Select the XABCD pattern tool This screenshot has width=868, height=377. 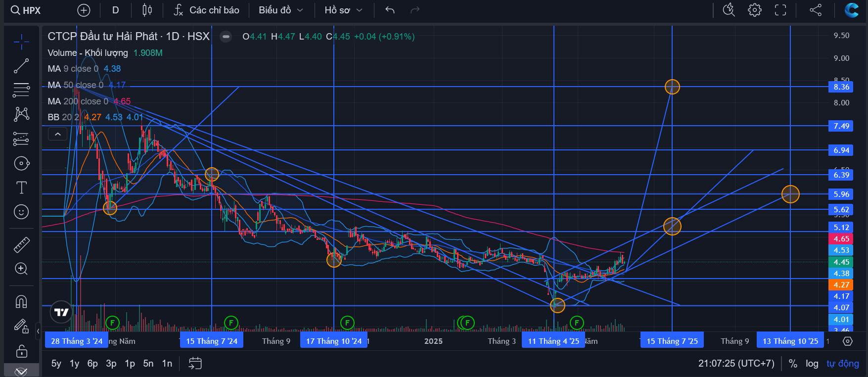tap(21, 114)
